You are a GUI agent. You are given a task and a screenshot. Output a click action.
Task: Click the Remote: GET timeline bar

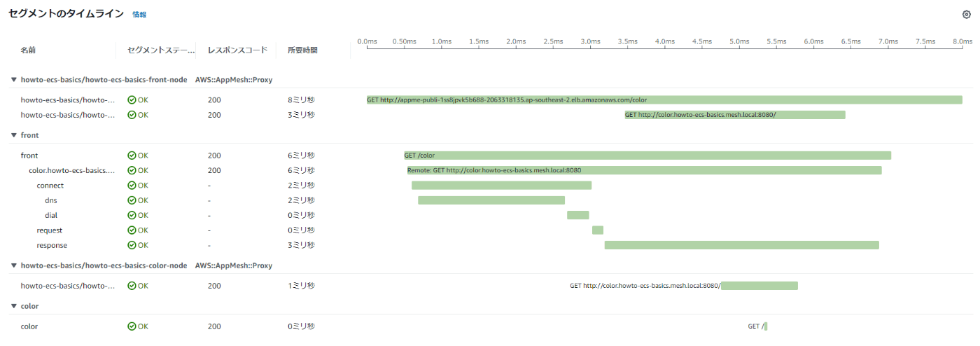click(645, 170)
